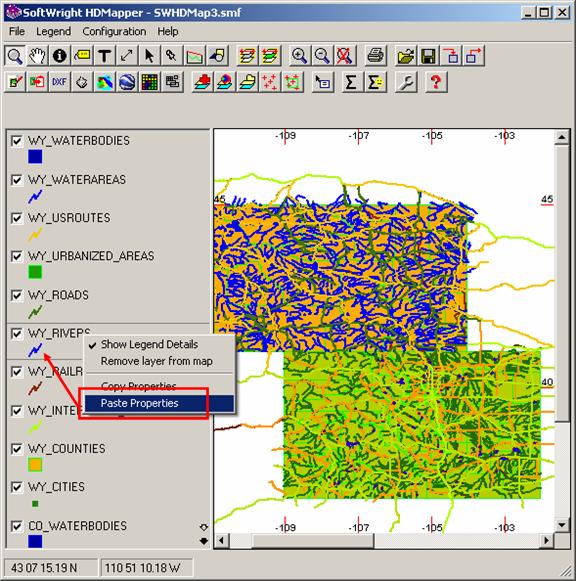The height and width of the screenshot is (581, 576).
Task: Click the scattered red plus points icon
Action: click(x=270, y=82)
